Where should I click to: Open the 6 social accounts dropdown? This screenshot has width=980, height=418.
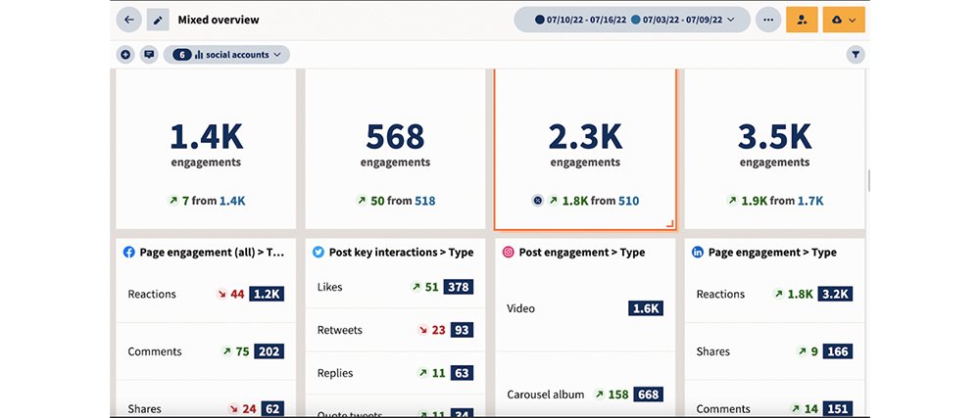[226, 55]
